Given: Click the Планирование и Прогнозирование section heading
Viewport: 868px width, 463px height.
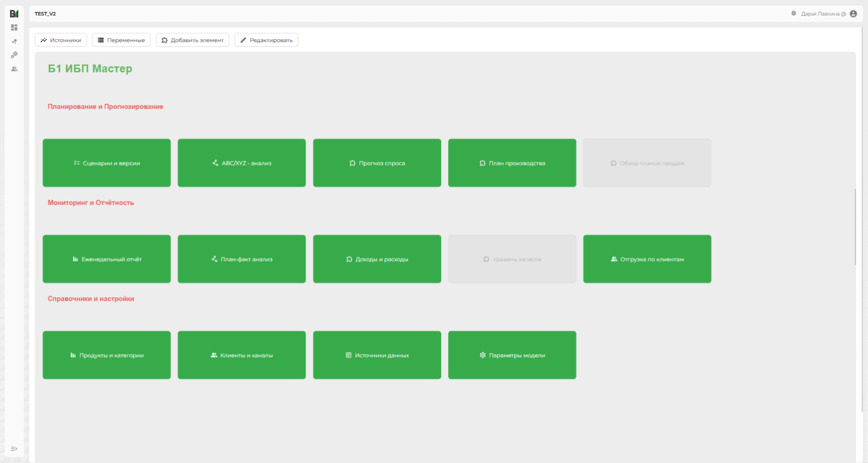Looking at the screenshot, I should pyautogui.click(x=105, y=106).
